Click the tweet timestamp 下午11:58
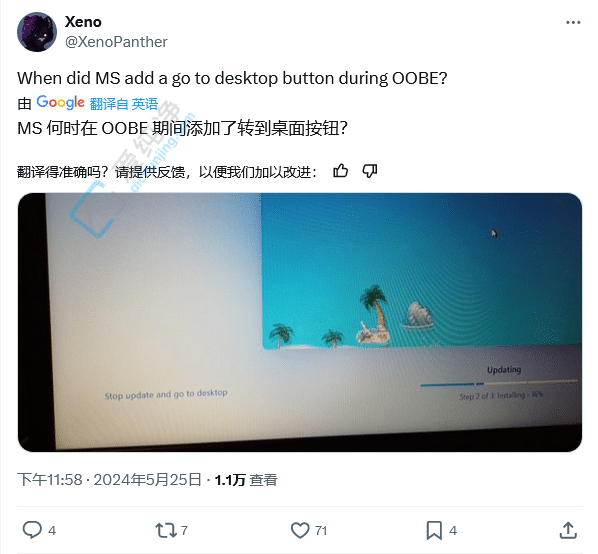 tap(50, 480)
